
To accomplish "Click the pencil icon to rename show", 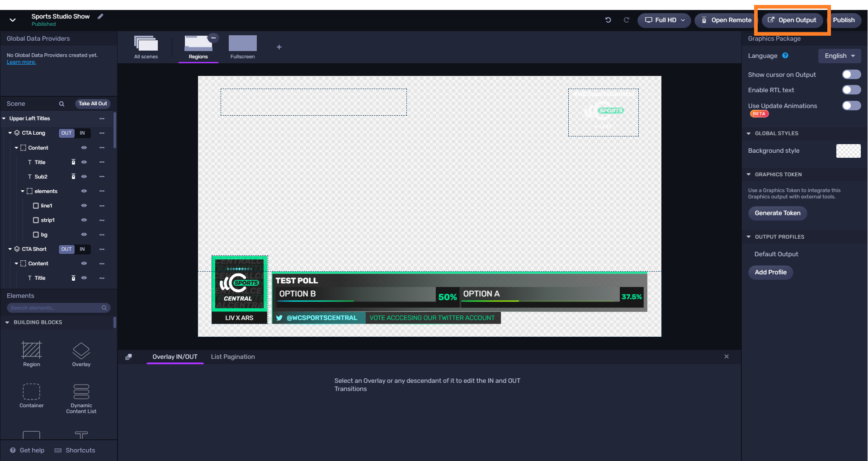I will (100, 17).
